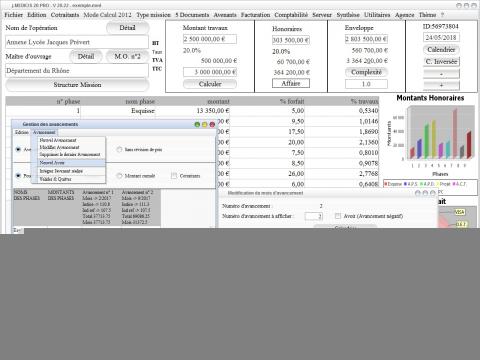Open the Fichier menu

click(x=13, y=15)
